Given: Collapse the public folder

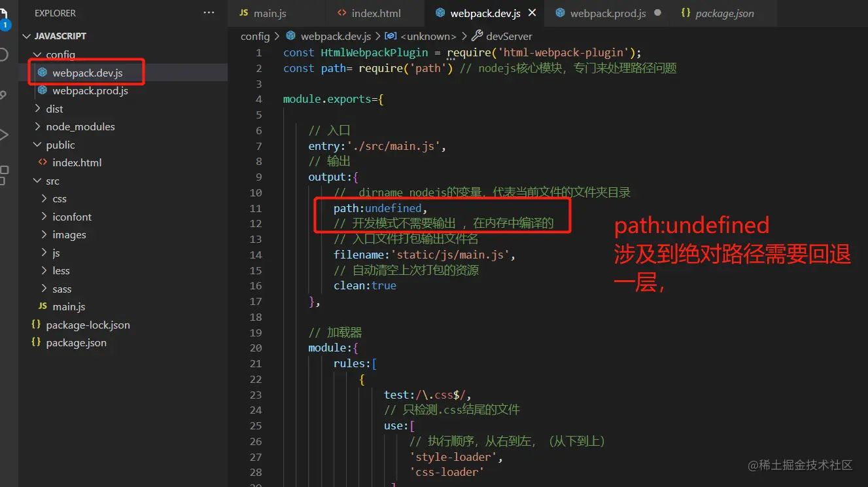Looking at the screenshot, I should [x=37, y=145].
